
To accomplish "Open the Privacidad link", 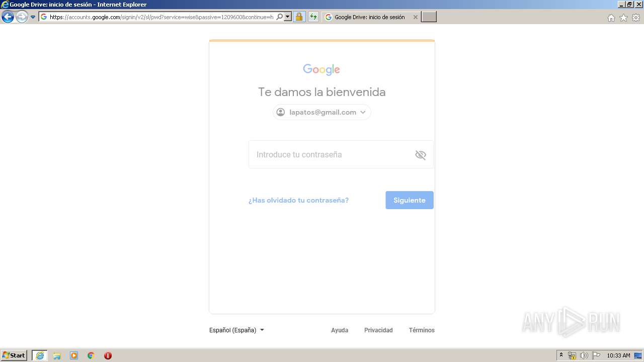I will [x=378, y=330].
